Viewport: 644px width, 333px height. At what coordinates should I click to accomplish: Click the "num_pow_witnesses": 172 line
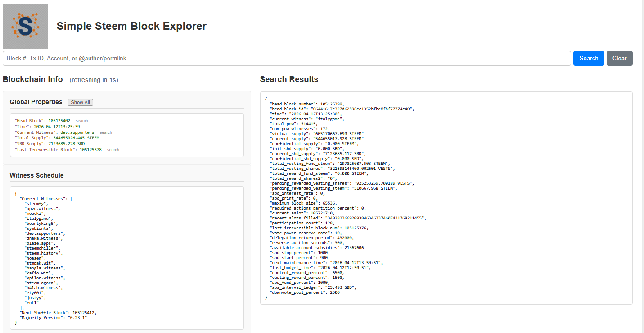(300, 129)
